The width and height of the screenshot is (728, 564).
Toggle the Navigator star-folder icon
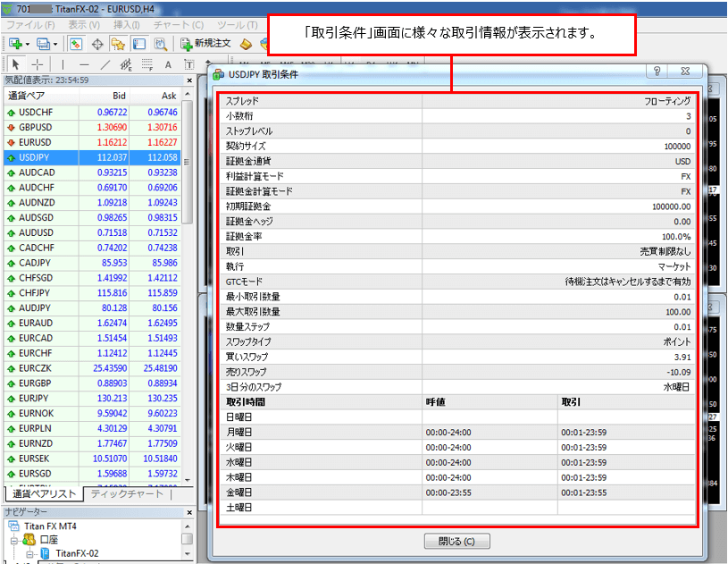click(118, 43)
